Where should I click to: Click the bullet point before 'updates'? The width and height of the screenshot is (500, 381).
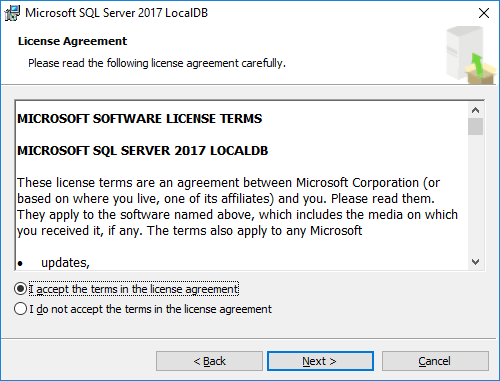[20, 264]
